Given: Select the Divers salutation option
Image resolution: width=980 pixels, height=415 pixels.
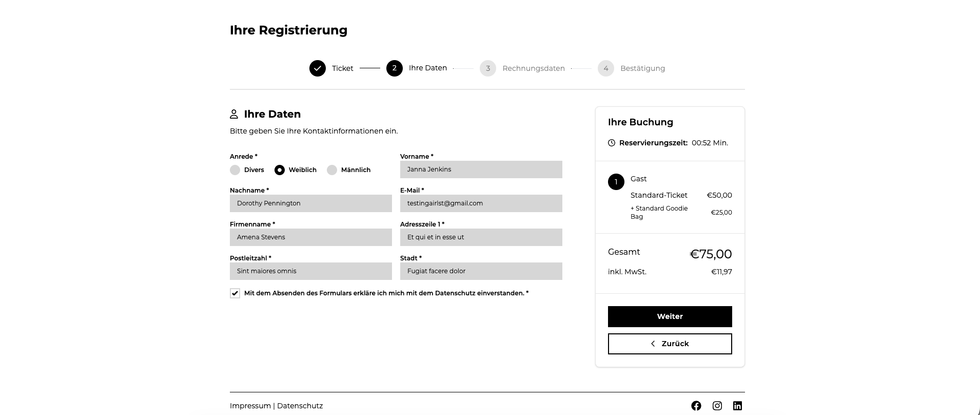Looking at the screenshot, I should (235, 170).
